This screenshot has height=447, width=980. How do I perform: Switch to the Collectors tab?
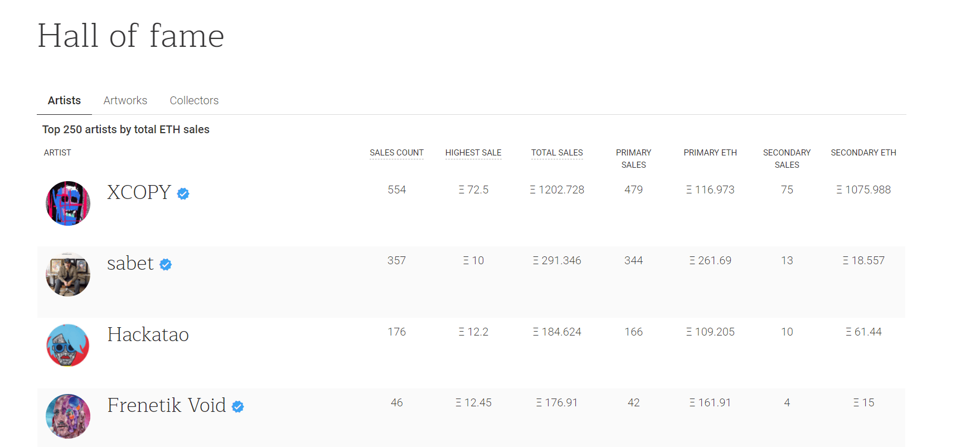point(194,100)
